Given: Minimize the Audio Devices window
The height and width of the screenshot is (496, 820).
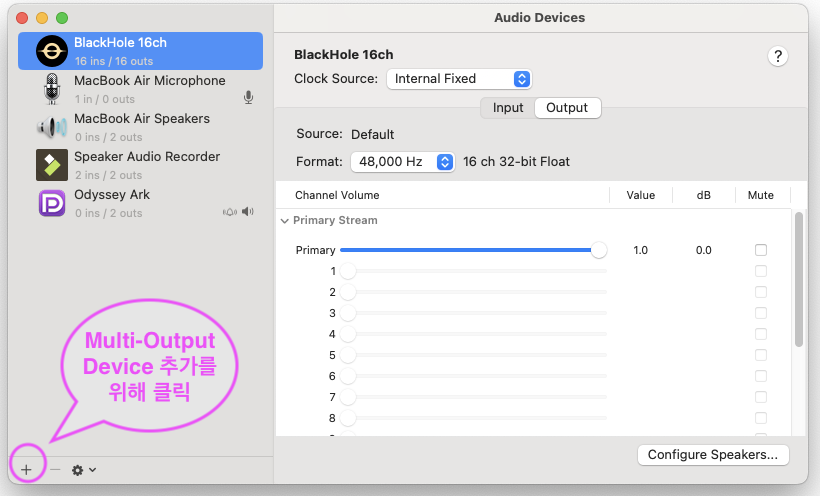Looking at the screenshot, I should (42, 18).
